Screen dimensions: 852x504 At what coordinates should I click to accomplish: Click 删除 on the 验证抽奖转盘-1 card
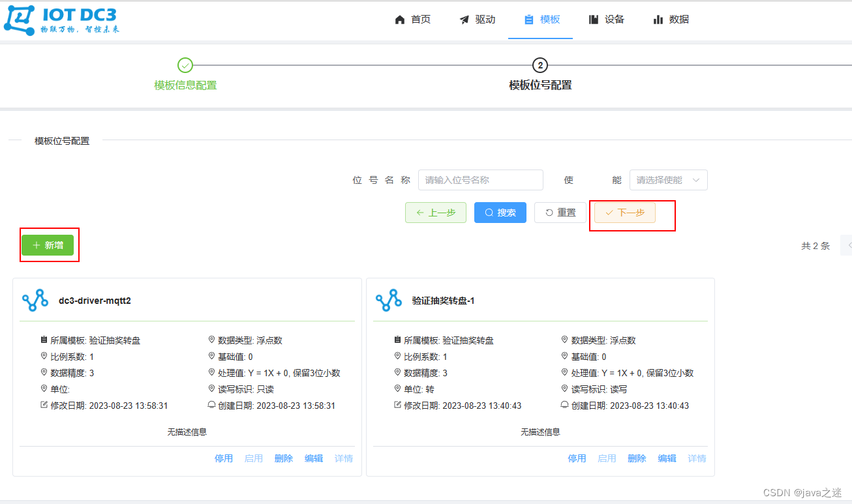(x=637, y=458)
